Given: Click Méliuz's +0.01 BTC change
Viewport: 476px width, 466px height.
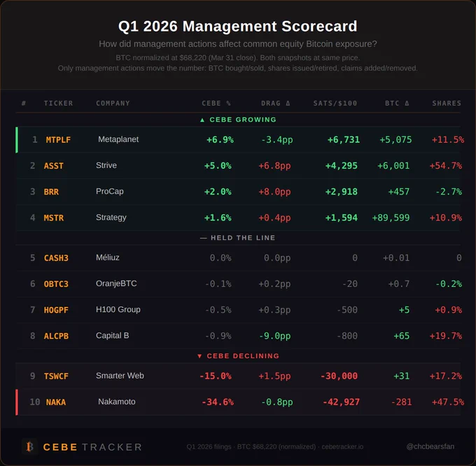Looking at the screenshot, I should [x=396, y=258].
